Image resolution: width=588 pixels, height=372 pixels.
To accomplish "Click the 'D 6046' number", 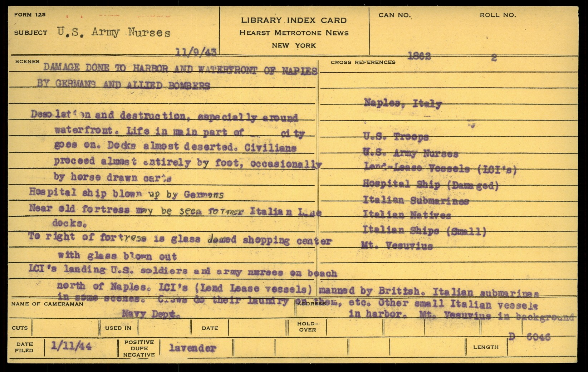I will 529,337.
